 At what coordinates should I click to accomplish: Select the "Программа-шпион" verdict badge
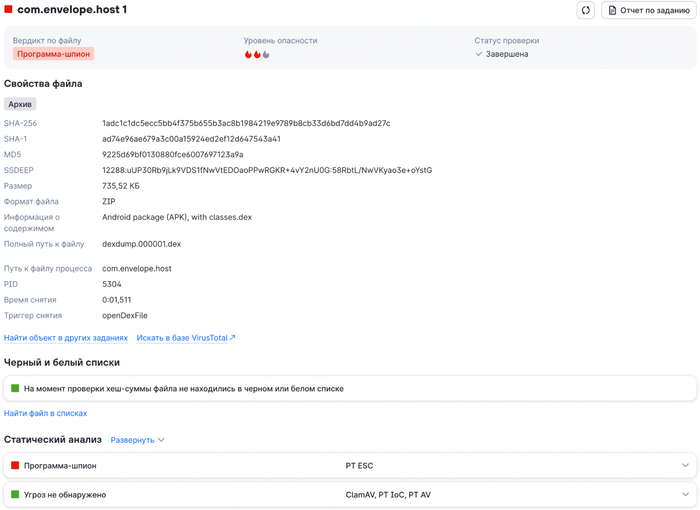tap(53, 54)
